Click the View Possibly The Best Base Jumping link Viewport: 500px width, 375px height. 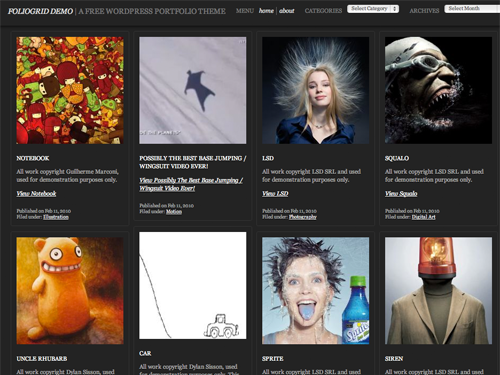click(x=191, y=184)
